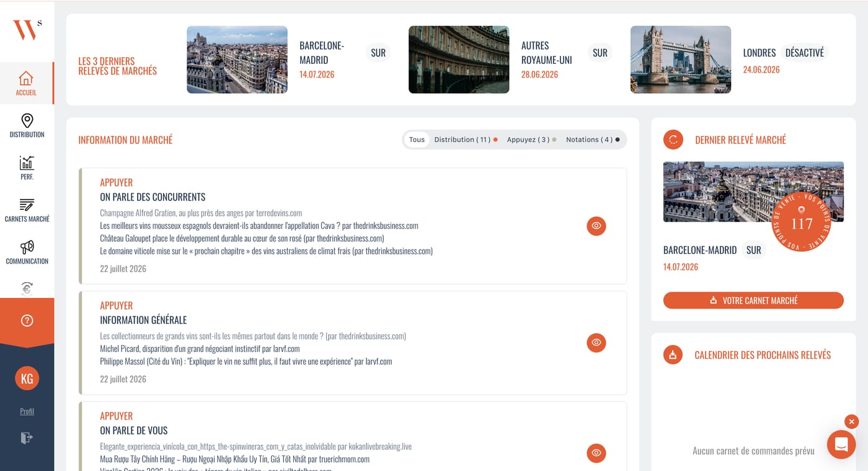868x471 pixels.
Task: Dismiss the chat widget with the X
Action: 851,422
